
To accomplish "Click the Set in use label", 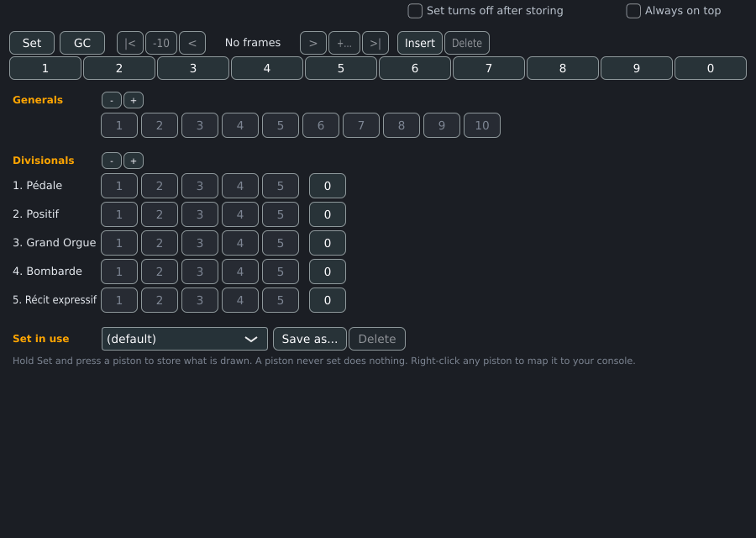I will click(41, 339).
